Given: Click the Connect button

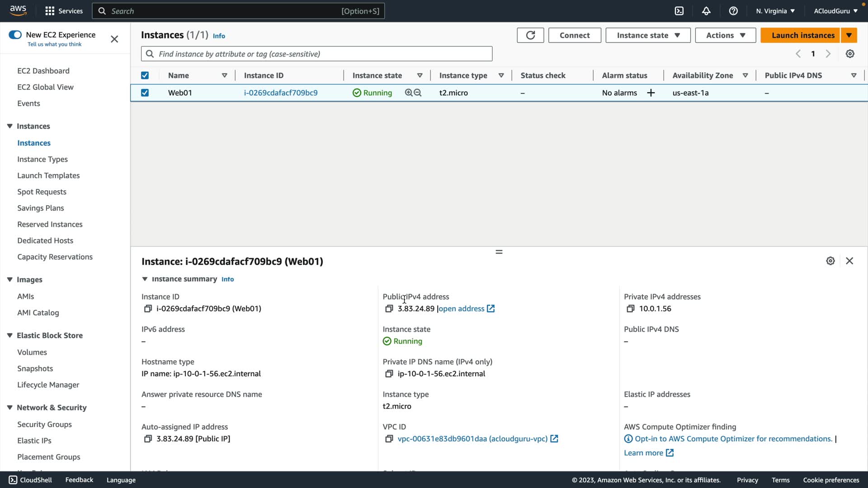Looking at the screenshot, I should (574, 35).
